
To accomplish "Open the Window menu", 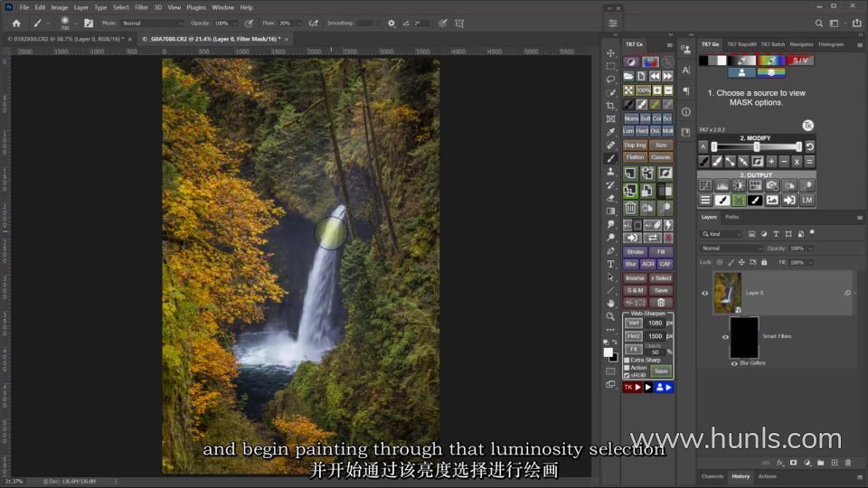I will 222,7.
